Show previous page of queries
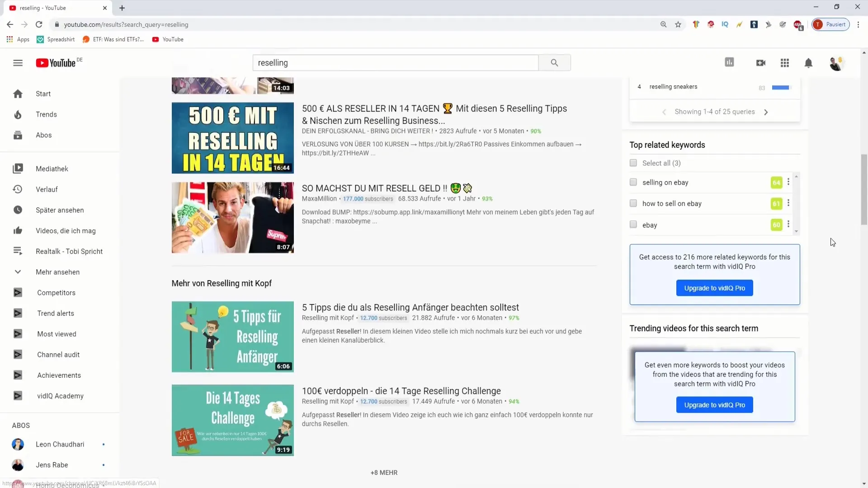 click(664, 112)
